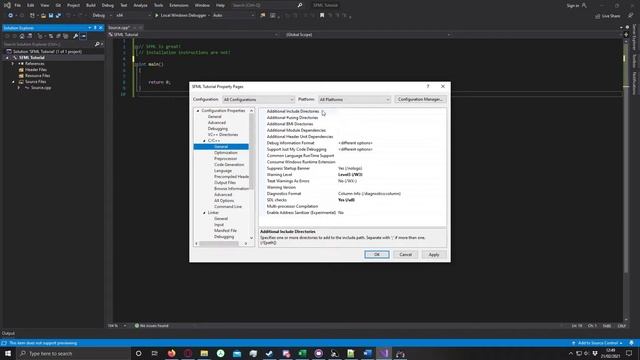Open File Explorer from the taskbar

click(204, 353)
